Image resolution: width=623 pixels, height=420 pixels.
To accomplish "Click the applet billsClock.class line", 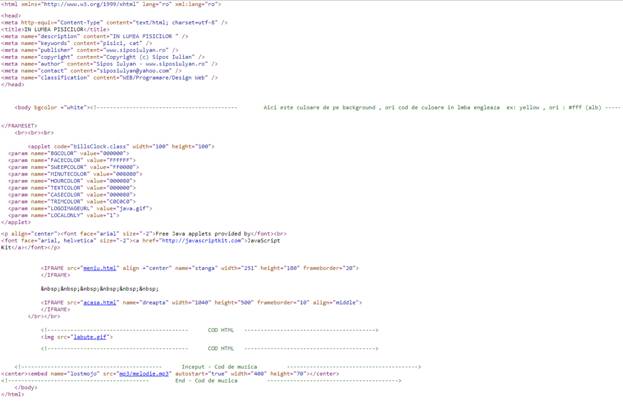I will coord(120,146).
